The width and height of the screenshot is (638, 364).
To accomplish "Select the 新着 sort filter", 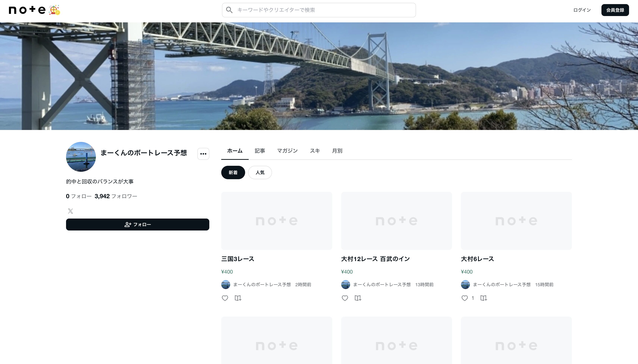I will [233, 172].
